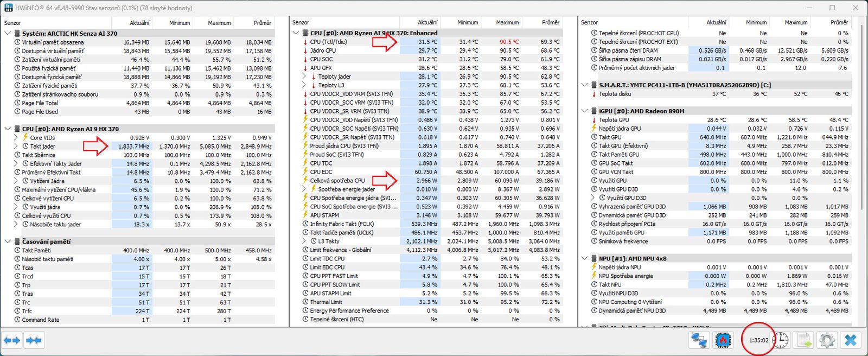Screen dimensions: 868x356
Task: Click the clock icon beside Takt Paměti
Action: point(17,251)
